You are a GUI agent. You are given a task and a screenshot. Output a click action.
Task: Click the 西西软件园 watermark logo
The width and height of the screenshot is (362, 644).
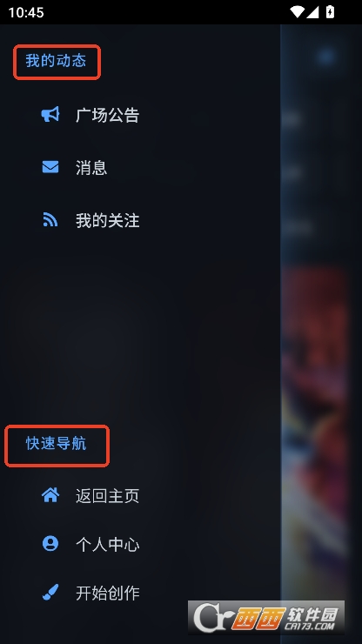coord(266,618)
